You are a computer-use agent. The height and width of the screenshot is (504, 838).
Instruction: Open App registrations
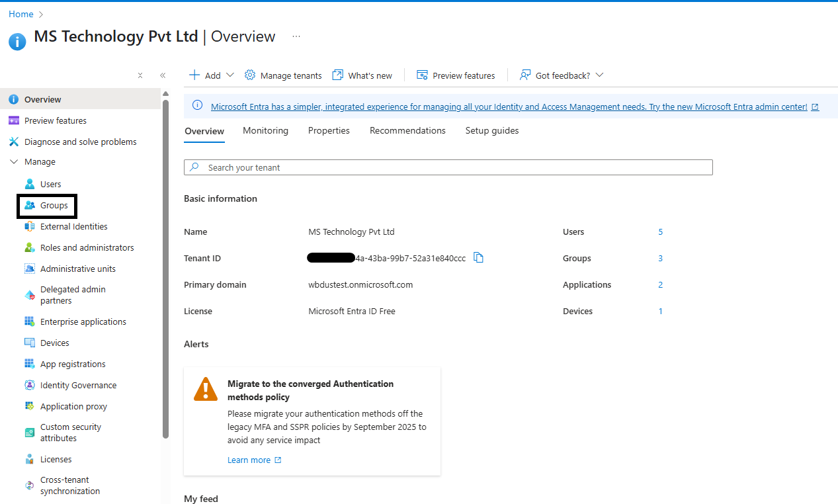pyautogui.click(x=71, y=363)
